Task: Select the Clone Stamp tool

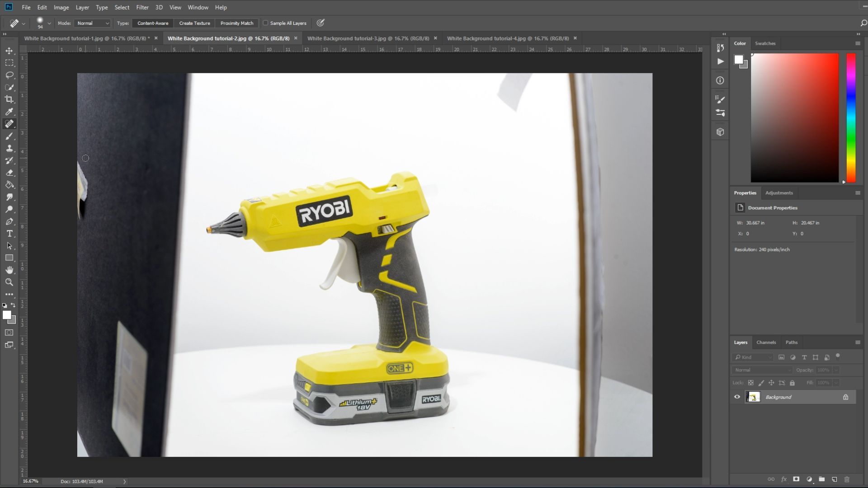Action: [x=9, y=148]
